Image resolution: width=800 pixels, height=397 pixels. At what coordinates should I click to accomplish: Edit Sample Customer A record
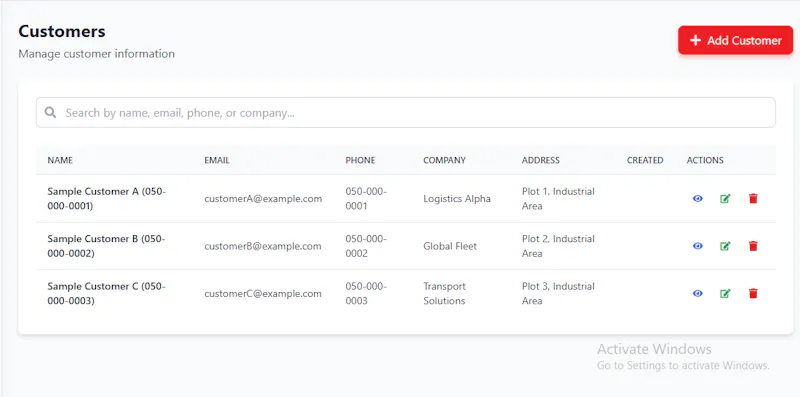point(725,198)
